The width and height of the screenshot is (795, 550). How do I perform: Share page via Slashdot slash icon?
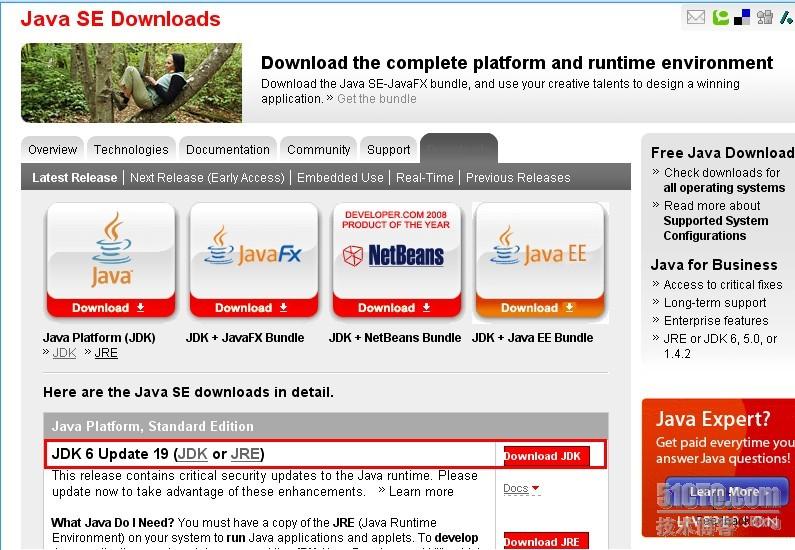787,17
